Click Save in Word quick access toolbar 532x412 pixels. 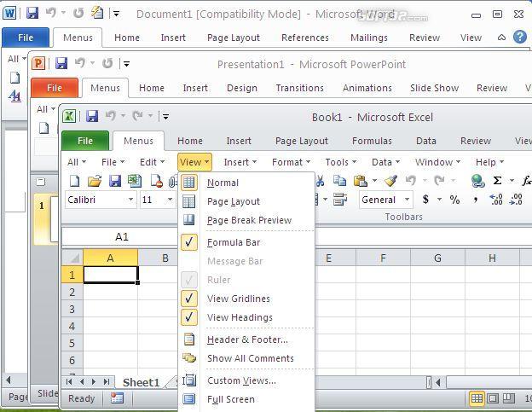click(x=32, y=14)
